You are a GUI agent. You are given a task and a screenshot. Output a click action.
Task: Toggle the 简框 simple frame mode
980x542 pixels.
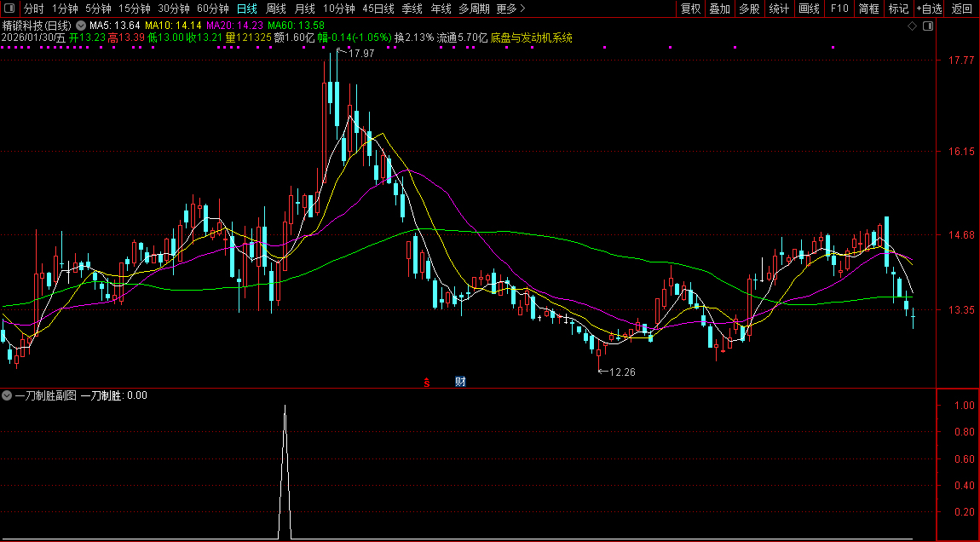click(868, 9)
